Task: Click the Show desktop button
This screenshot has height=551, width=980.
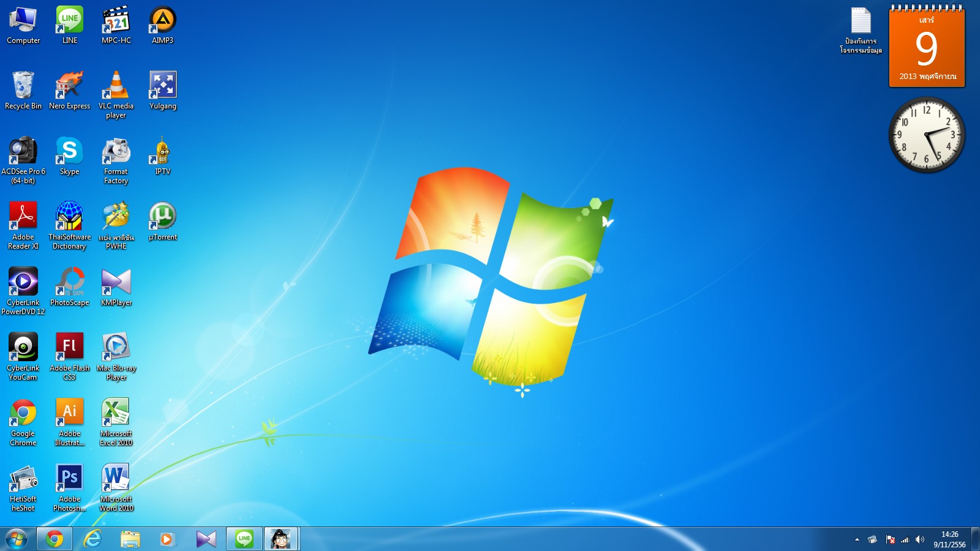Action: pos(976,539)
